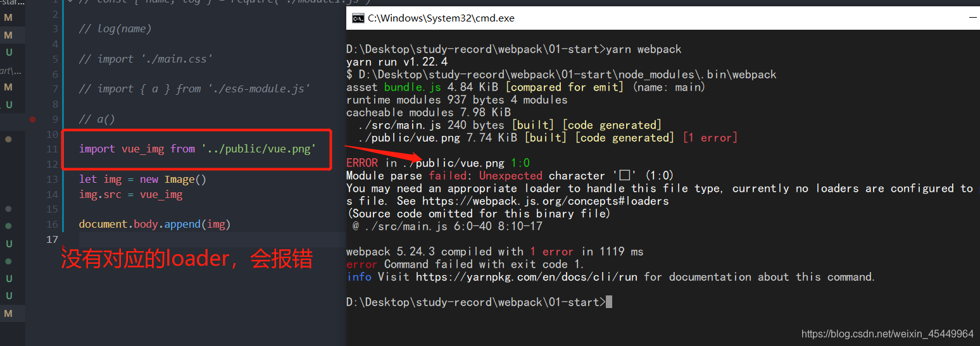Image resolution: width=980 pixels, height=346 pixels.
Task: Click line number 17 in the editor gutter
Action: (x=52, y=239)
